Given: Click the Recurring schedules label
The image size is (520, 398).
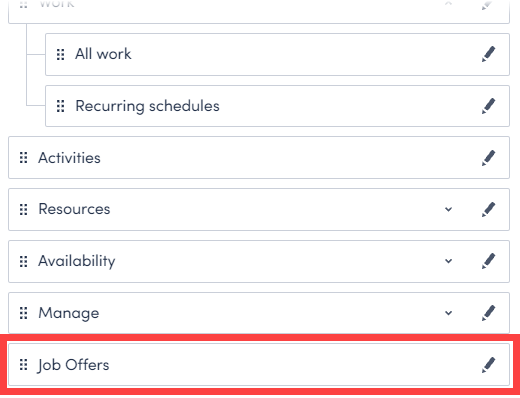Looking at the screenshot, I should [x=147, y=106].
